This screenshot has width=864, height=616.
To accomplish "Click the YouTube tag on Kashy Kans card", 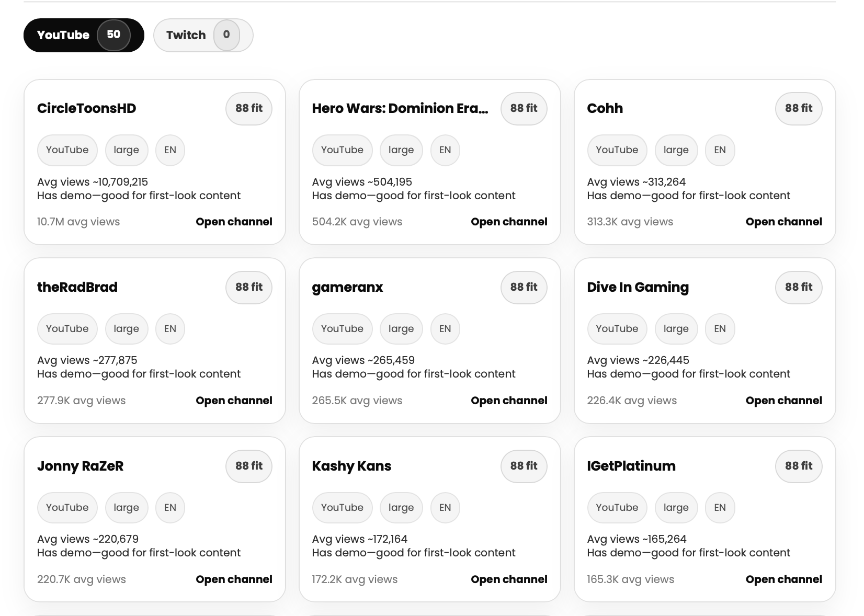I will (342, 507).
